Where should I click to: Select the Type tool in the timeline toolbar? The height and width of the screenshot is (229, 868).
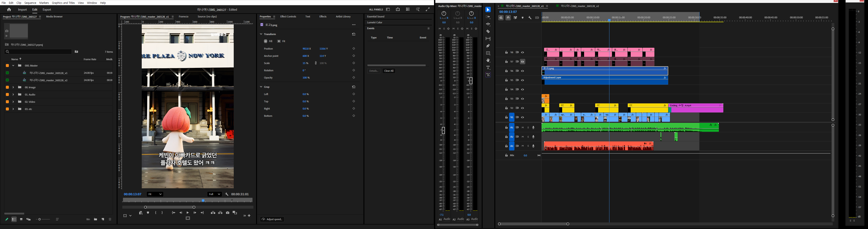coord(488,67)
